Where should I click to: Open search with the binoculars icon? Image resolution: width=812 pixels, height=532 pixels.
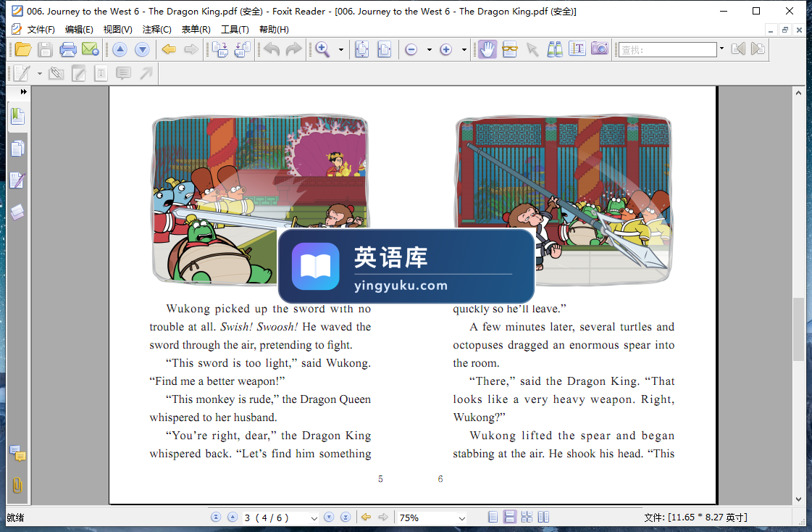[x=555, y=49]
